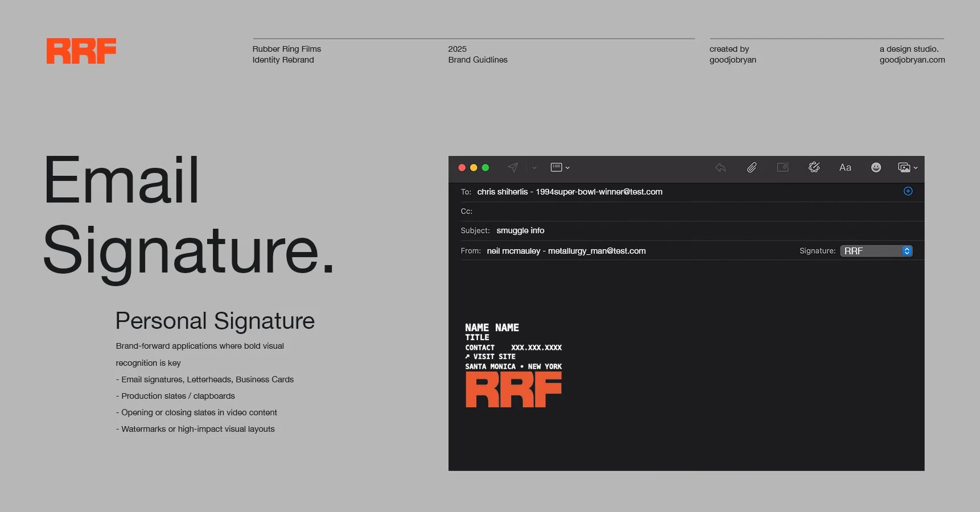Image resolution: width=980 pixels, height=512 pixels.
Task: Open the send options chevron beside paper plane
Action: pyautogui.click(x=534, y=168)
